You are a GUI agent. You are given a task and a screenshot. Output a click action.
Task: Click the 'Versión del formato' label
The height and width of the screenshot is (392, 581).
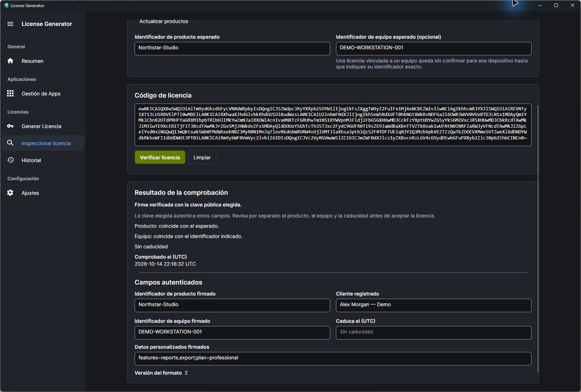[158, 373]
